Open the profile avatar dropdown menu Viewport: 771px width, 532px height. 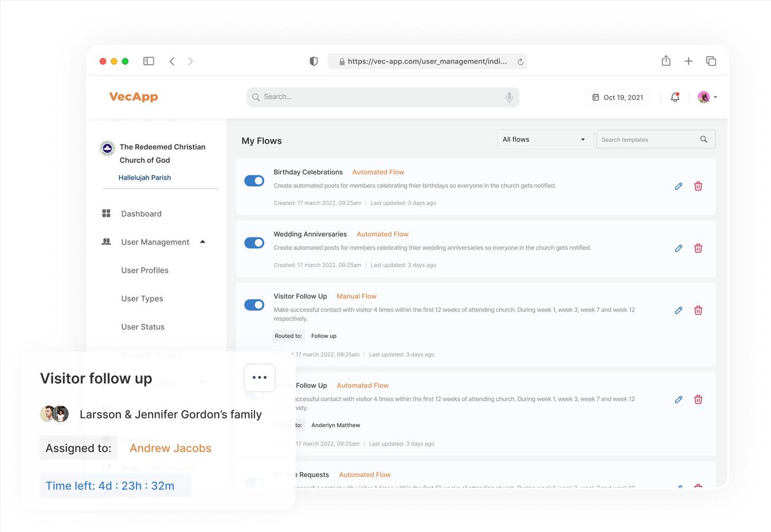[708, 97]
